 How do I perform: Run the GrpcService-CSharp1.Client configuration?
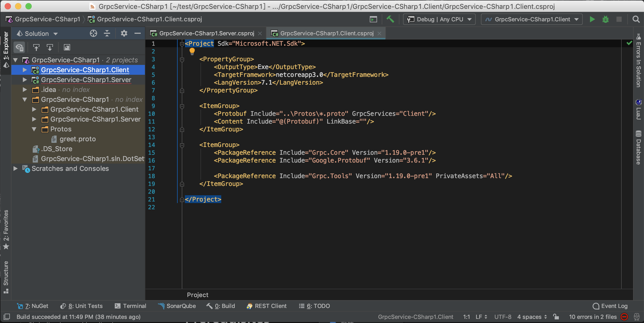(x=592, y=19)
